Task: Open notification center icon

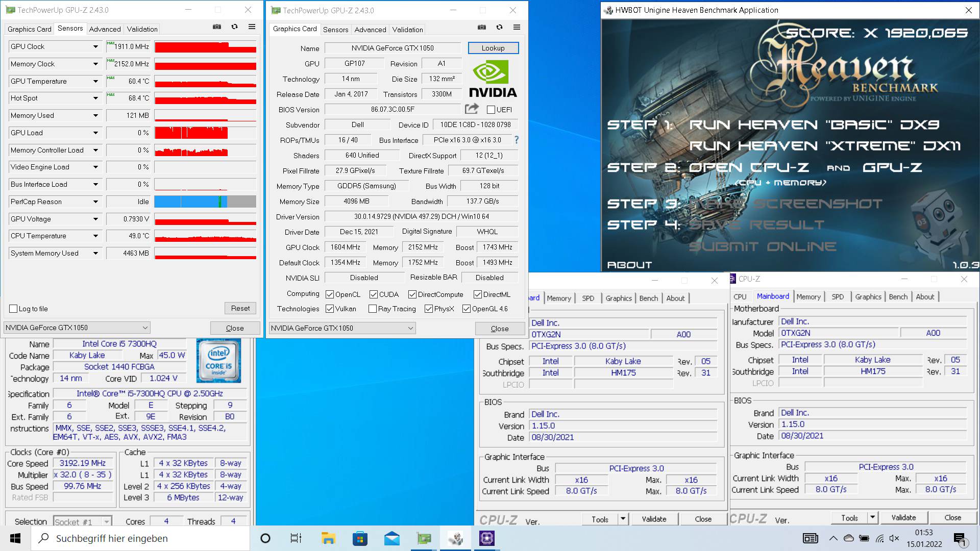Action: [x=960, y=539]
